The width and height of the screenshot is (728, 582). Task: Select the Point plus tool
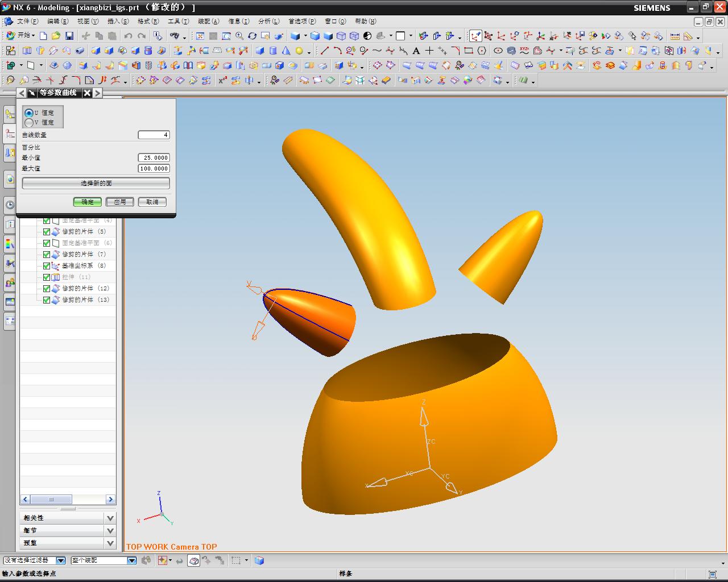coord(429,51)
